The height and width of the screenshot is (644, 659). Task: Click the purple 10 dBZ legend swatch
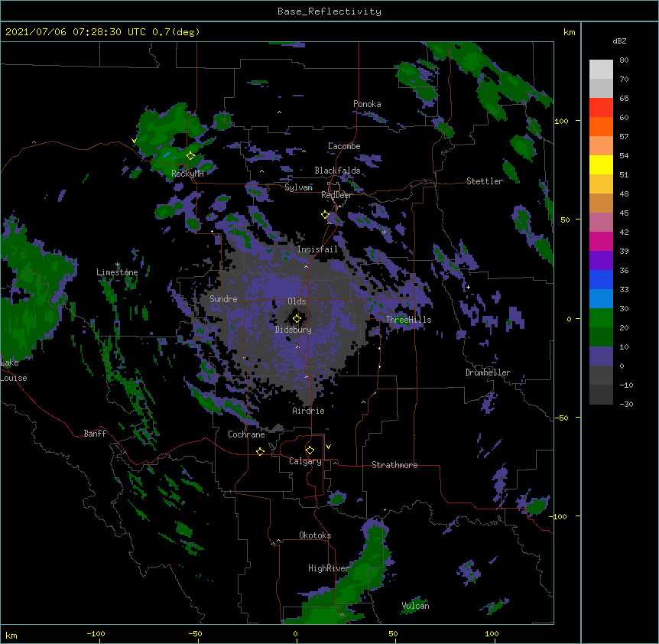(601, 356)
